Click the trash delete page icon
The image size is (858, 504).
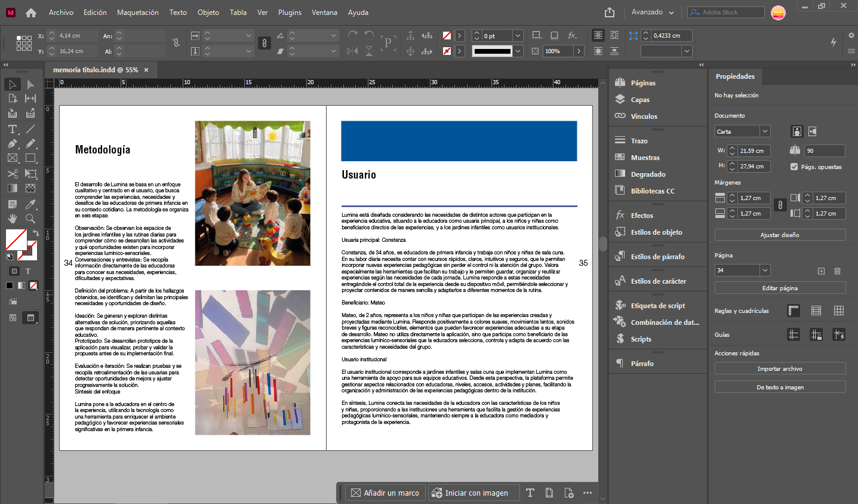(x=837, y=271)
